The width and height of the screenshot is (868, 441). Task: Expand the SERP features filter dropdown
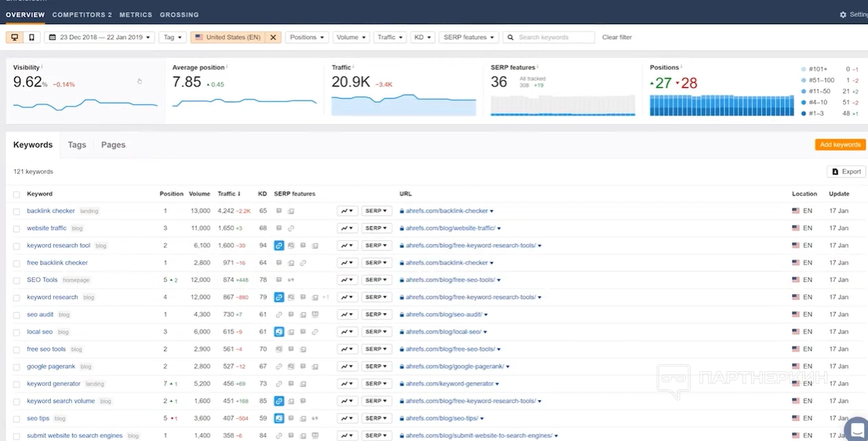click(x=469, y=37)
